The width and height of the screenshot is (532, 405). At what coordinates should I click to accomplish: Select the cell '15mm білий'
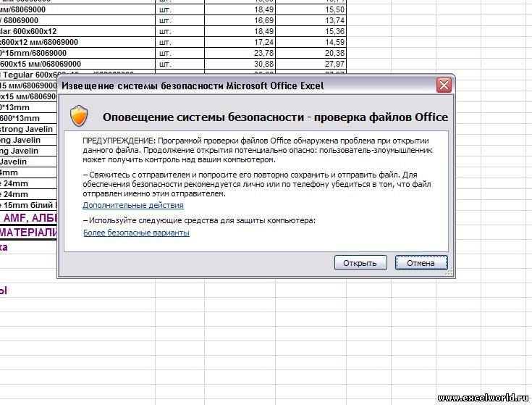(x=28, y=205)
